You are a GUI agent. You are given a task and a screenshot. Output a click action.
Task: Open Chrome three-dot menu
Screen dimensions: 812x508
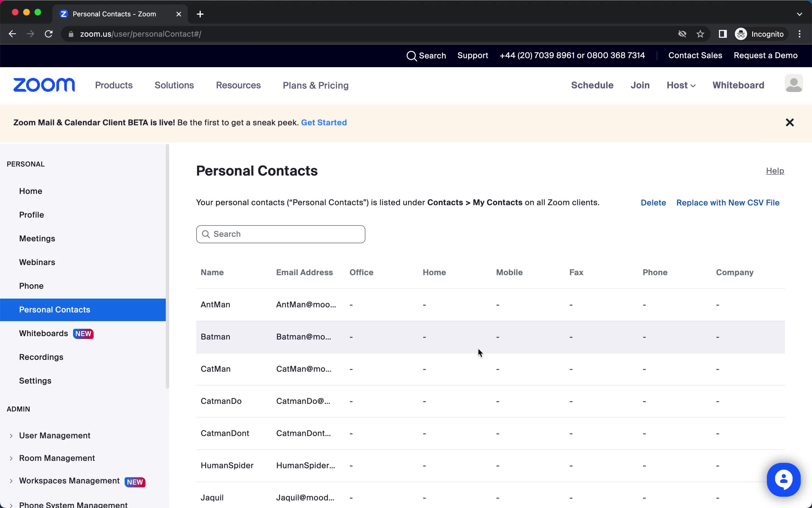pos(800,34)
